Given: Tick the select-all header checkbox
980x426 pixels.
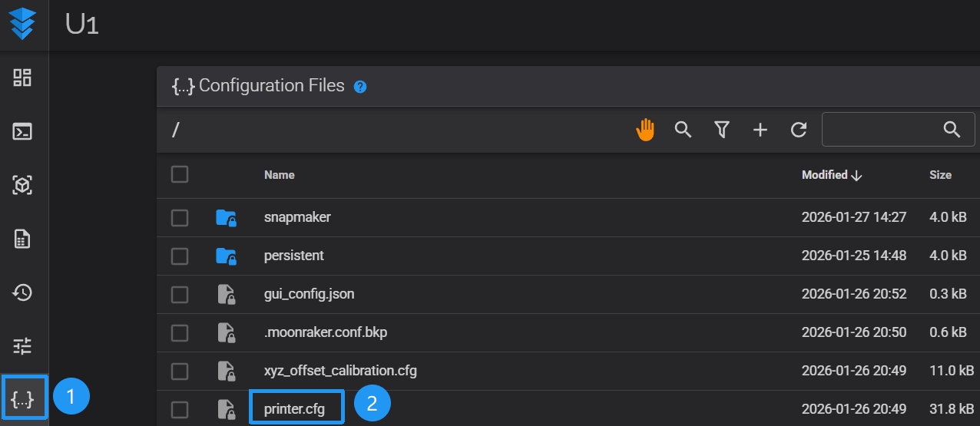Looking at the screenshot, I should 180,175.
